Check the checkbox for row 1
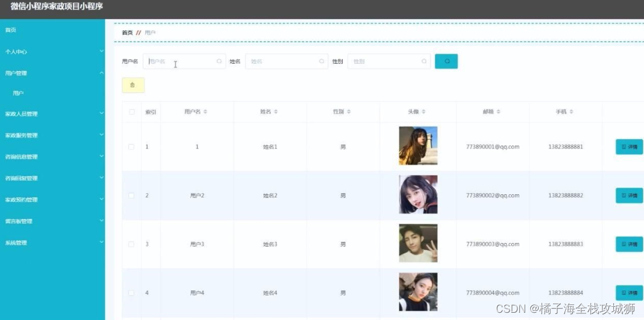 tap(131, 146)
